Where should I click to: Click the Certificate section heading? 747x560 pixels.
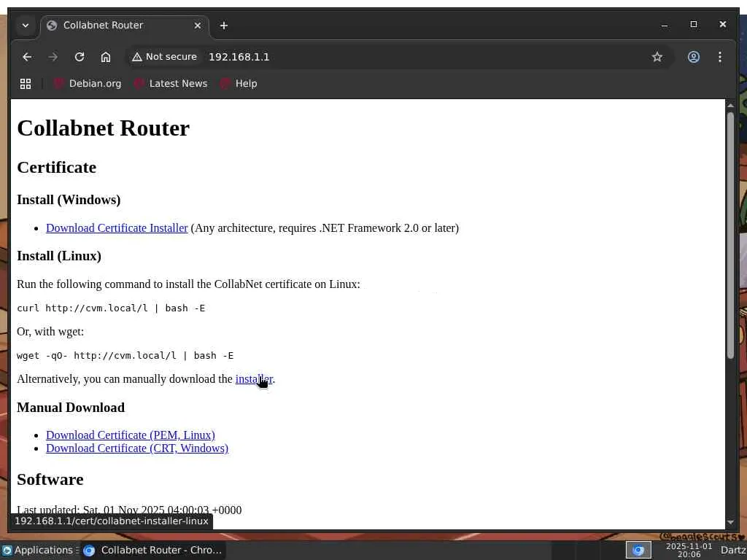coord(57,168)
